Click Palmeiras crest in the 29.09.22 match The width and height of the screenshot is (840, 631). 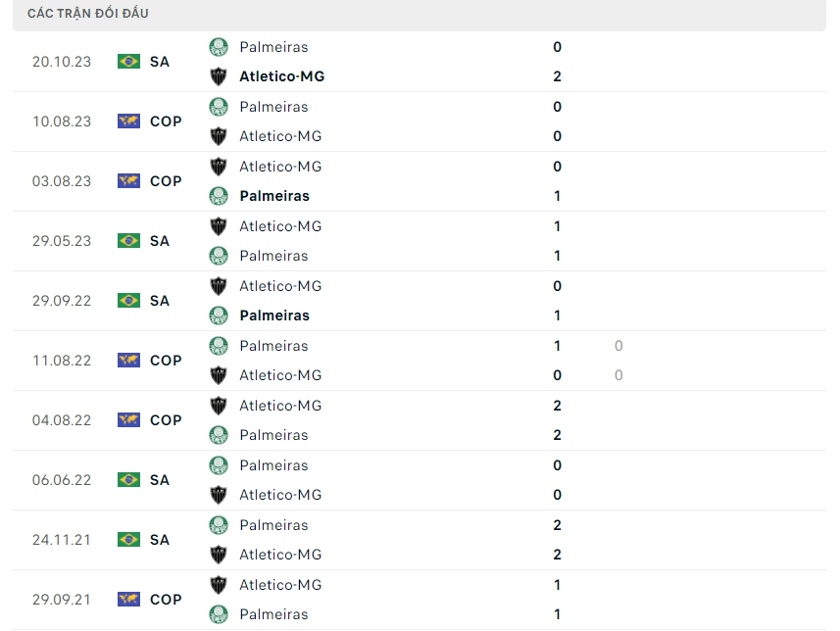[219, 315]
